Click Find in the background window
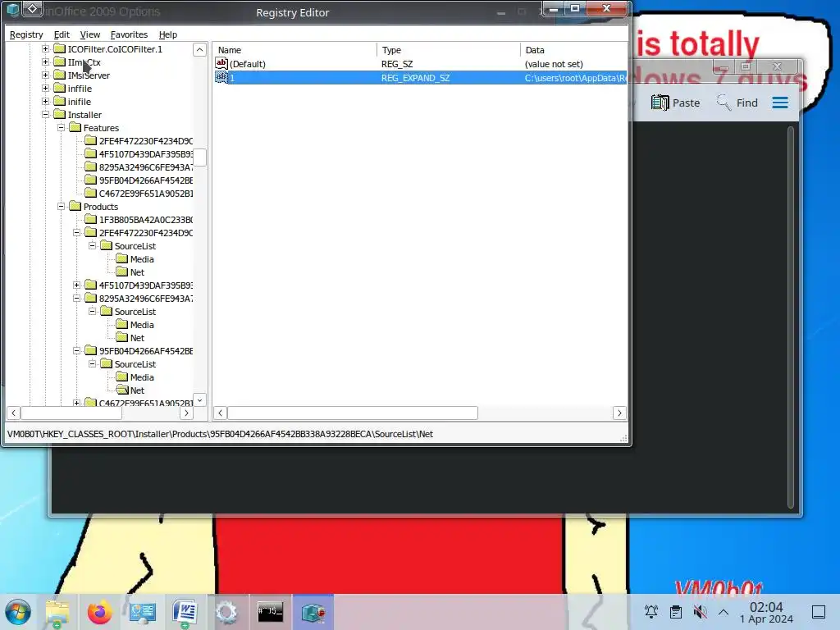Image resolution: width=840 pixels, height=630 pixels. point(737,103)
